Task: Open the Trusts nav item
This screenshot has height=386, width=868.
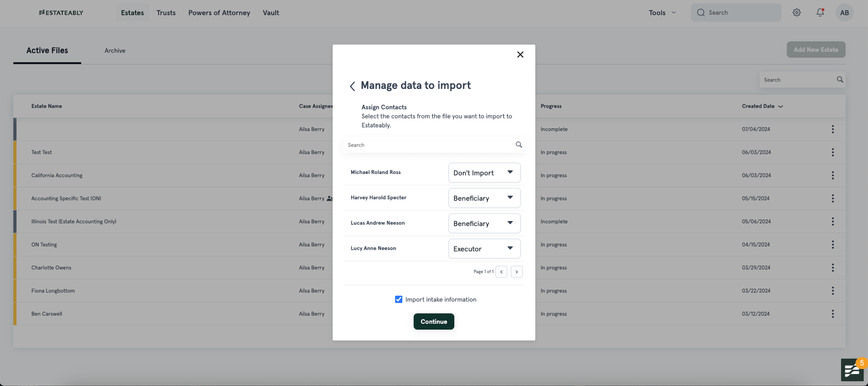Action: [166, 13]
